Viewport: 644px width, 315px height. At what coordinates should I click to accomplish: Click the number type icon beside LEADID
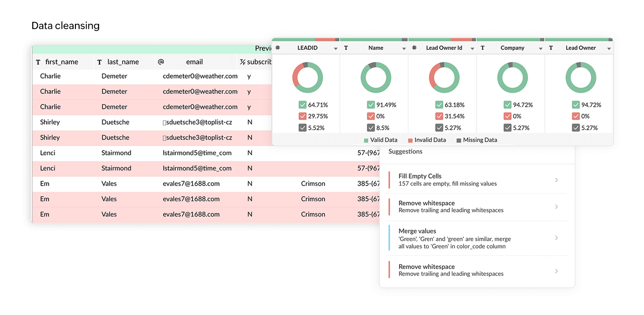[278, 48]
